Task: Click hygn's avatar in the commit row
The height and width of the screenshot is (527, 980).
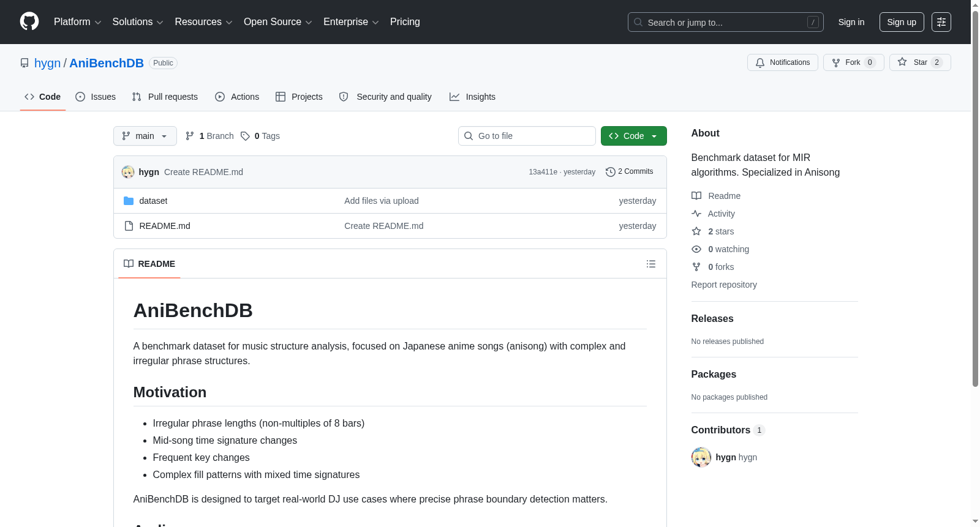Action: (x=128, y=172)
